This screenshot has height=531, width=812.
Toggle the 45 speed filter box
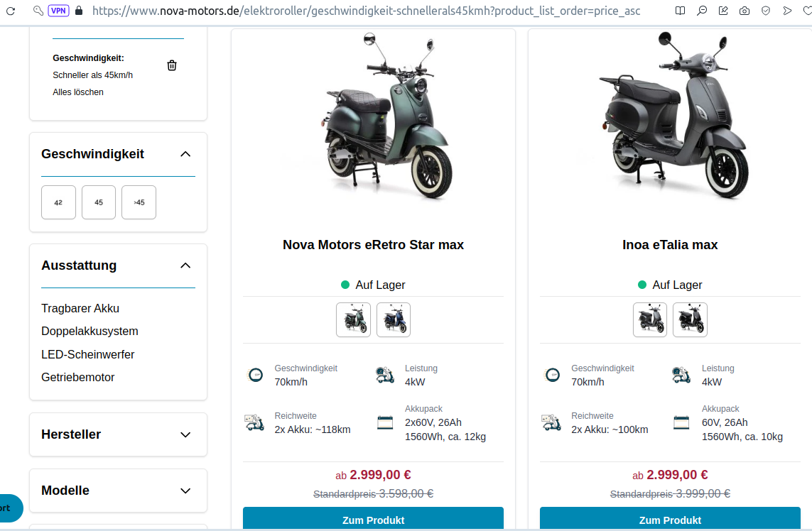[99, 202]
